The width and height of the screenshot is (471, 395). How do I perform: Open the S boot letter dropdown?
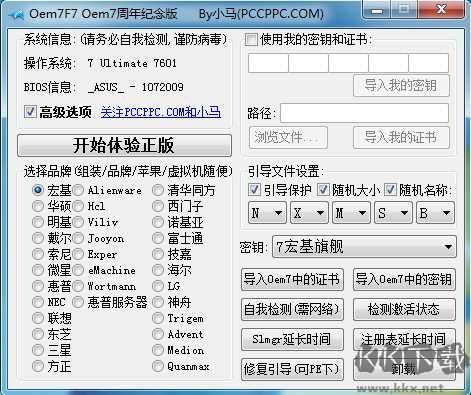click(394, 213)
